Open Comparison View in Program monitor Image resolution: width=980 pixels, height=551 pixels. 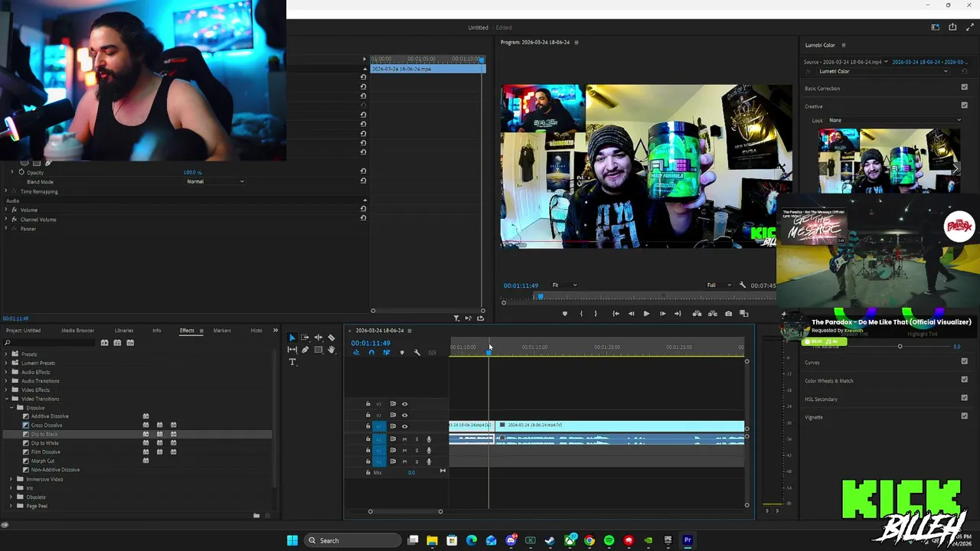pyautogui.click(x=743, y=314)
